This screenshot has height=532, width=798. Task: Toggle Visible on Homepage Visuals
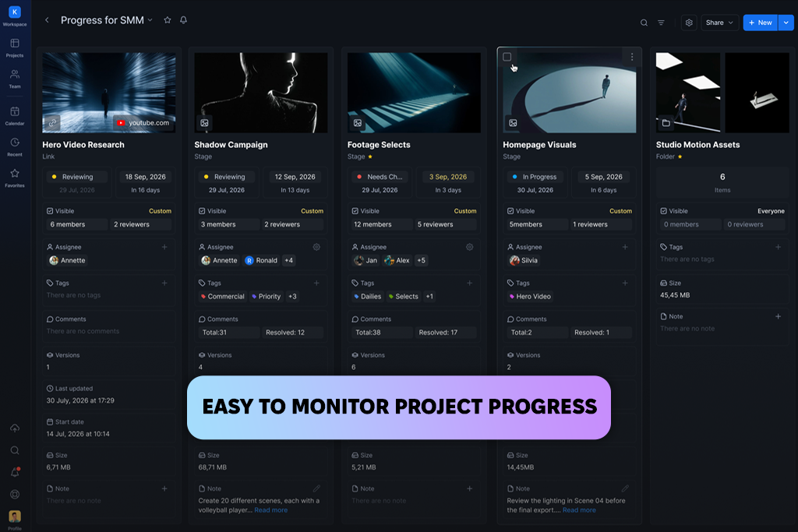[x=510, y=210]
